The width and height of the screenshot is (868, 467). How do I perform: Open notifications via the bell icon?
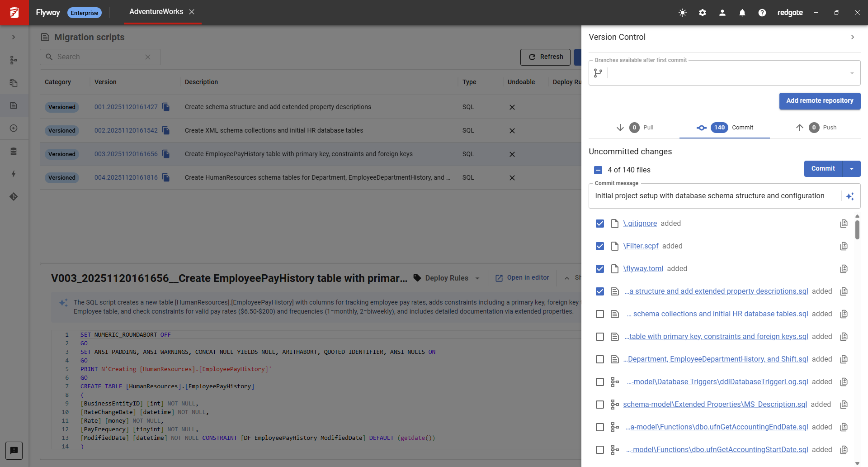(x=742, y=13)
